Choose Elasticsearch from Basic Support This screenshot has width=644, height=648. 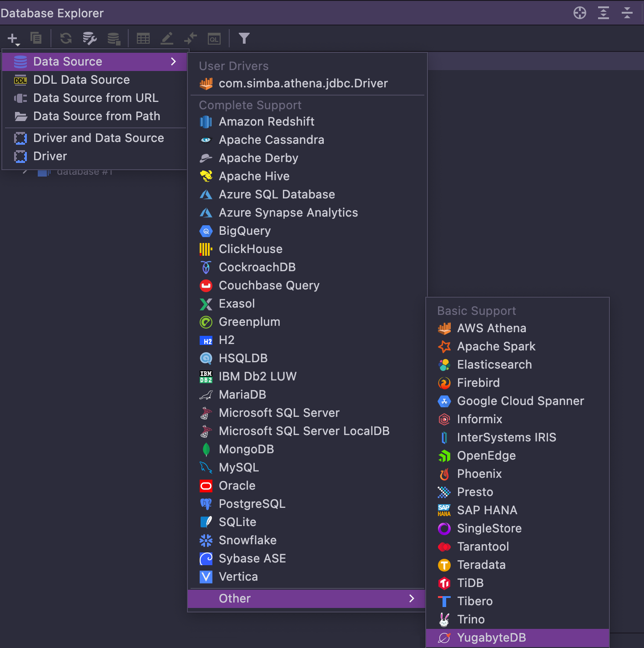(494, 364)
